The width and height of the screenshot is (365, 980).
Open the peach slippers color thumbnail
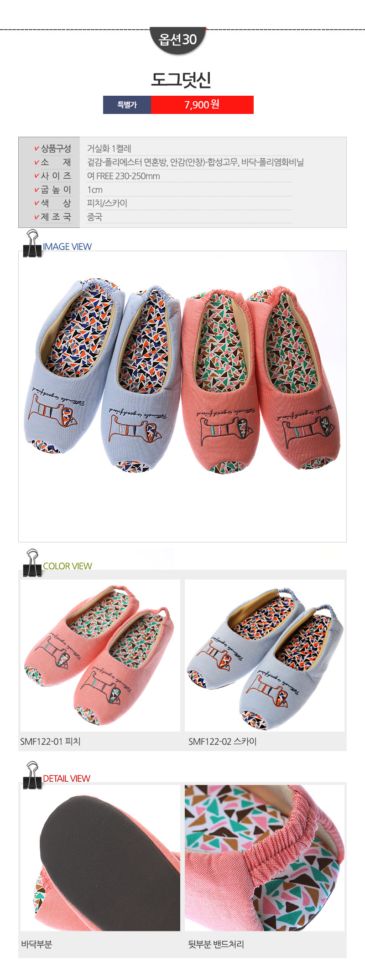point(100,655)
